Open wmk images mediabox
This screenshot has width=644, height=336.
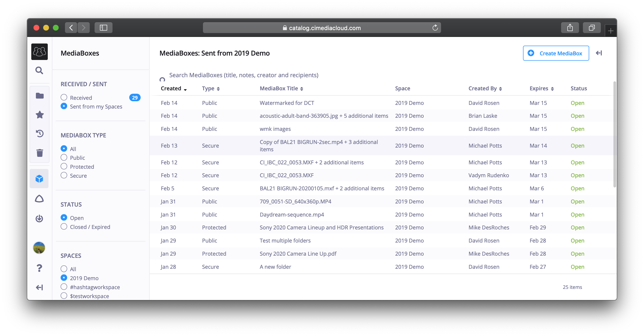coord(275,129)
